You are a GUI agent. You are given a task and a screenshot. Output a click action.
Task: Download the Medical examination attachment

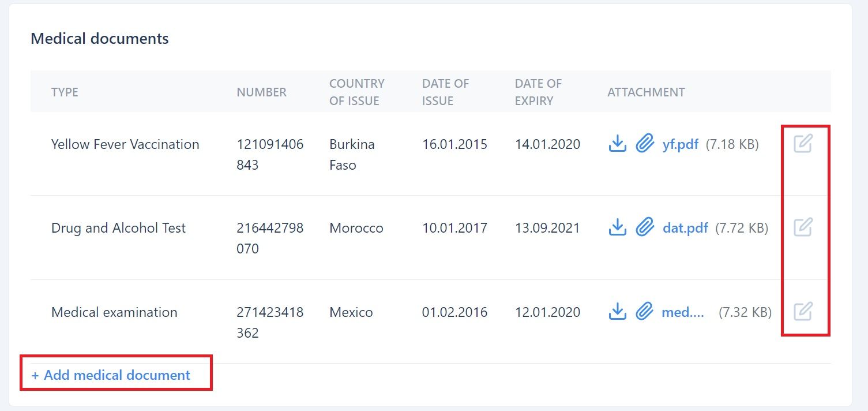coord(617,312)
